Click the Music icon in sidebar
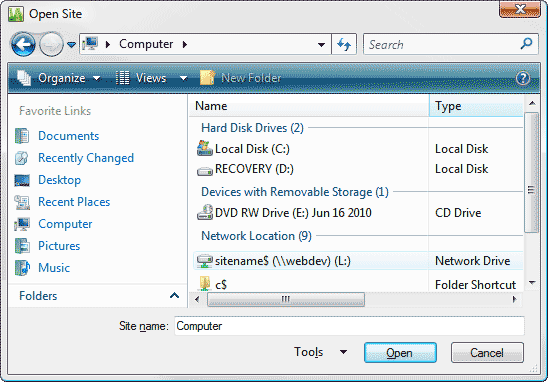The height and width of the screenshot is (382, 548). coord(22,268)
